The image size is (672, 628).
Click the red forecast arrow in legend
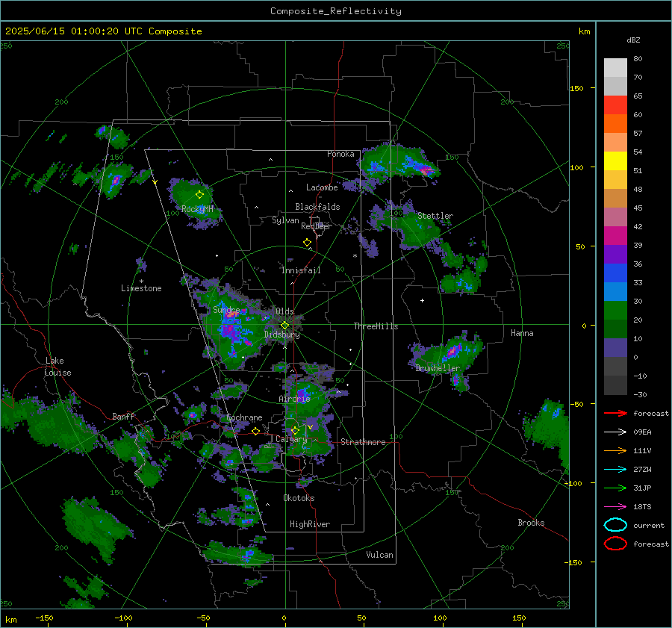(x=615, y=413)
